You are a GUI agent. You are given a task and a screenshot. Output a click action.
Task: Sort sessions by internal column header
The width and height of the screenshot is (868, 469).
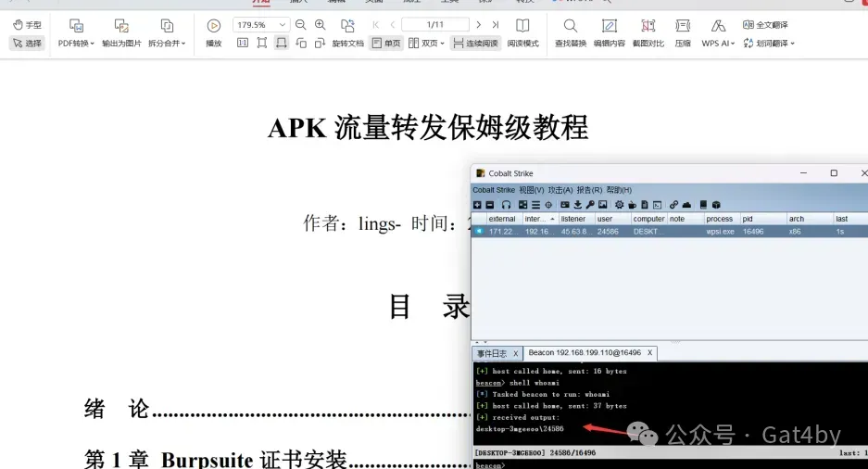point(540,219)
